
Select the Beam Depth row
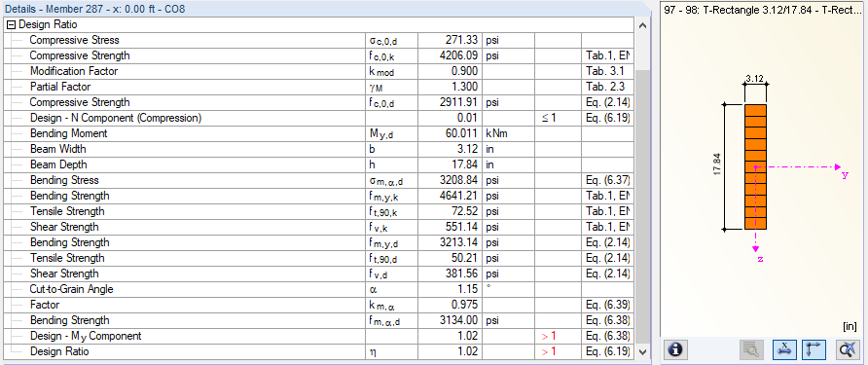pyautogui.click(x=318, y=164)
